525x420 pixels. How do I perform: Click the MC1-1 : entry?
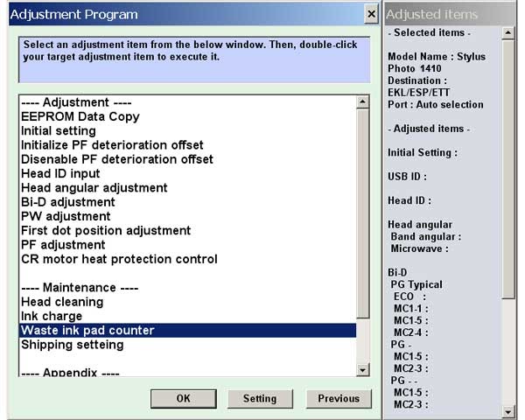click(x=411, y=309)
